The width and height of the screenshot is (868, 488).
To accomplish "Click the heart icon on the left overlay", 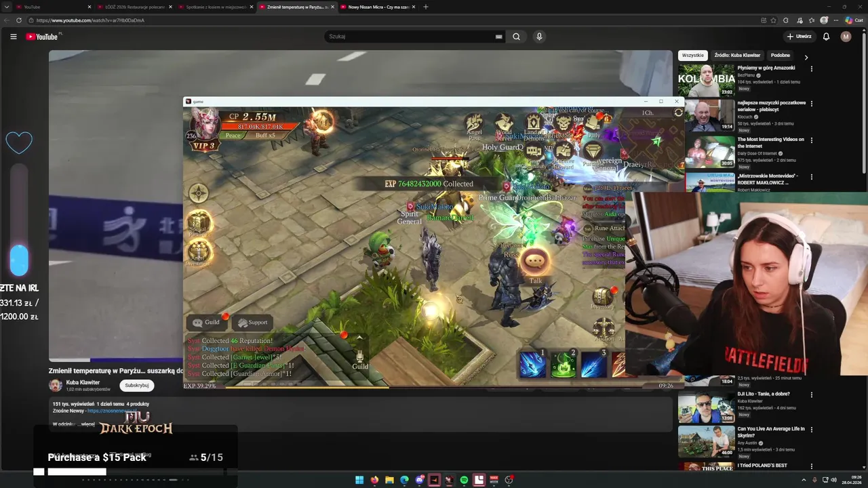I will [19, 142].
